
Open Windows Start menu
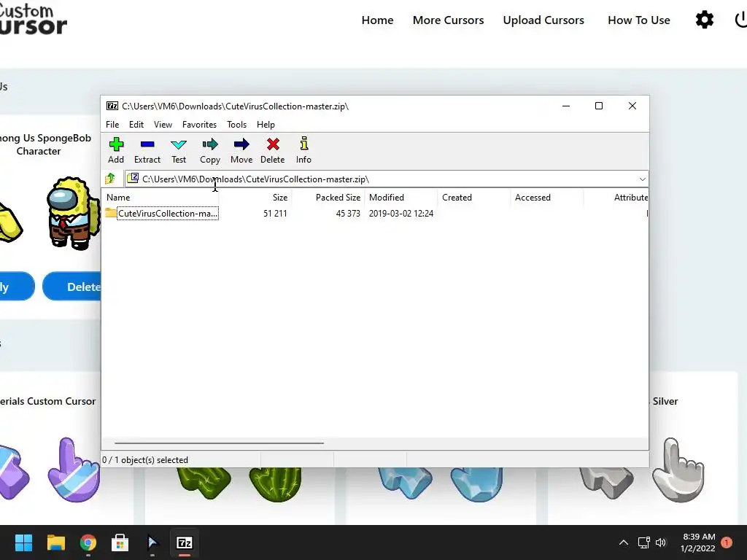pos(23,542)
